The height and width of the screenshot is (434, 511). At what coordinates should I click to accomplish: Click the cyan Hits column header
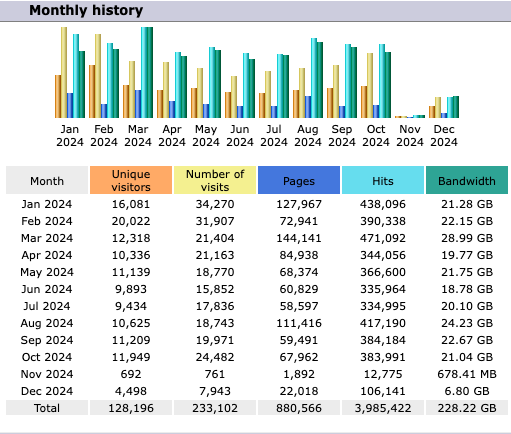coord(383,180)
